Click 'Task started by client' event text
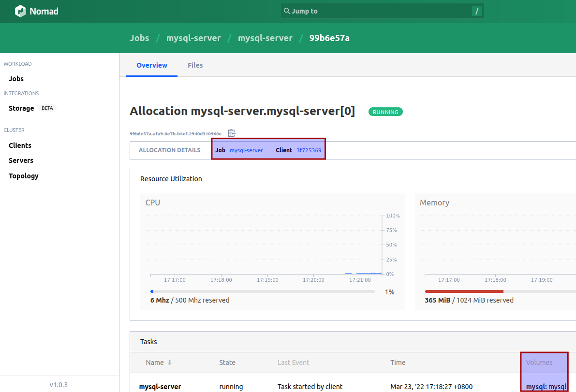Viewport: 576px width, 392px height. [x=310, y=387]
